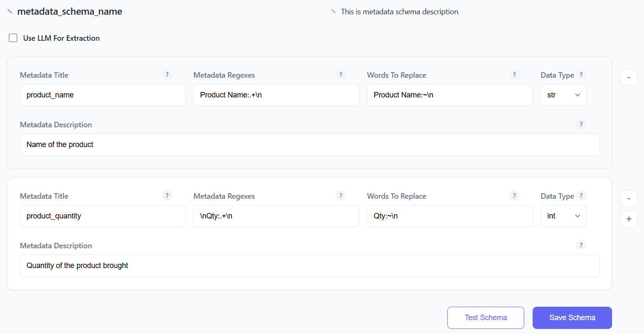Click the 'Use LLM For Extraction' label

(61, 38)
